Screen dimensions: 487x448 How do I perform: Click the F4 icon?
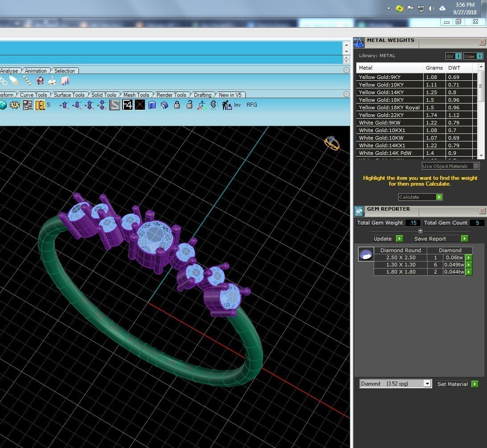(x=128, y=105)
